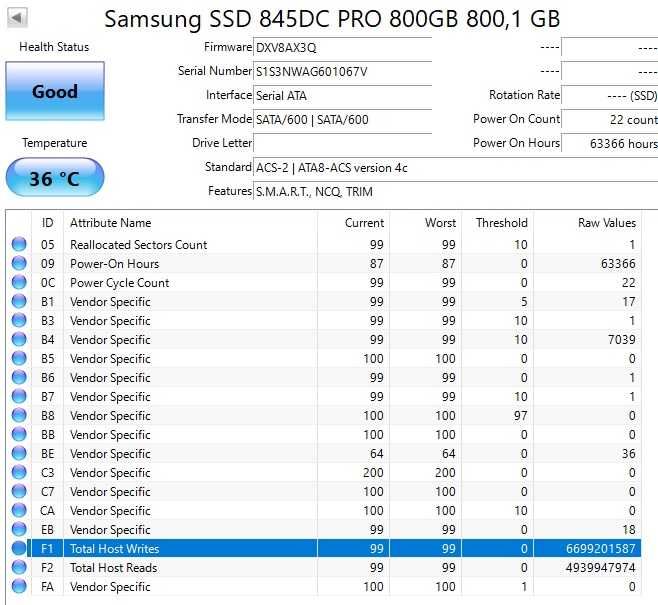Click the Transfer Mode field SATA/600
The height and width of the screenshot is (605, 658).
click(x=342, y=119)
